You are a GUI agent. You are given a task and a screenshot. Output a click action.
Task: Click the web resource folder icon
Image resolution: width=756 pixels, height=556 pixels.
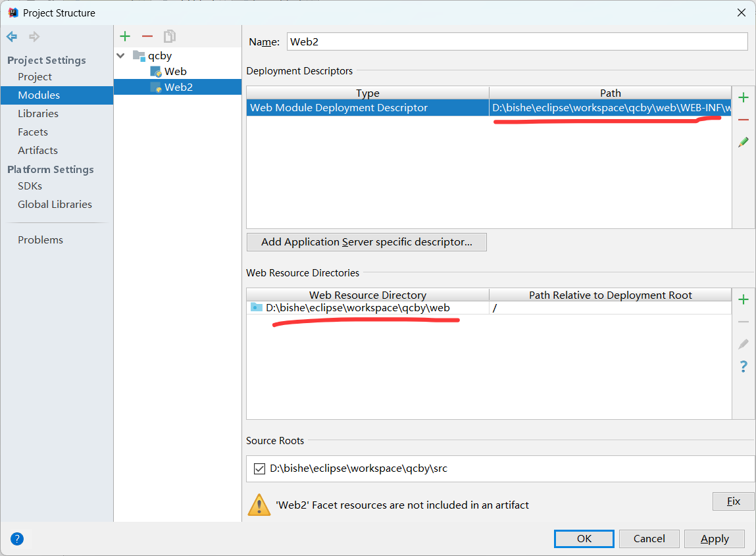tap(257, 307)
